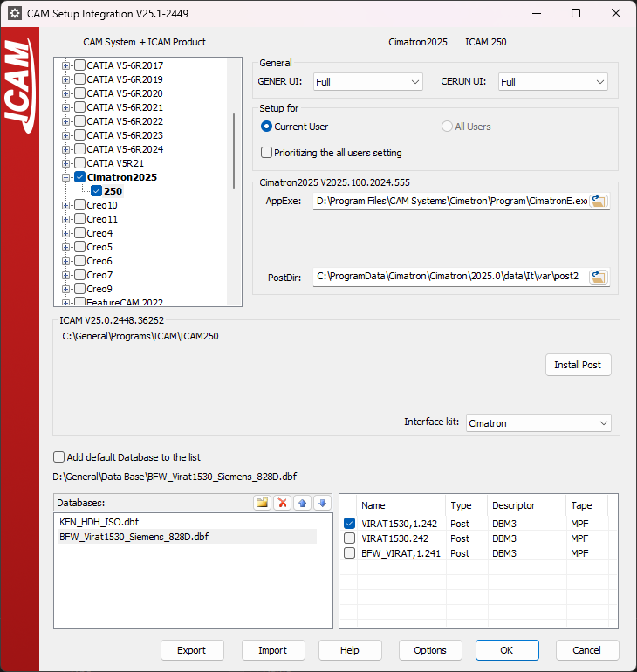Viewport: 637px width, 672px height.
Task: Click the Export button
Action: (192, 650)
